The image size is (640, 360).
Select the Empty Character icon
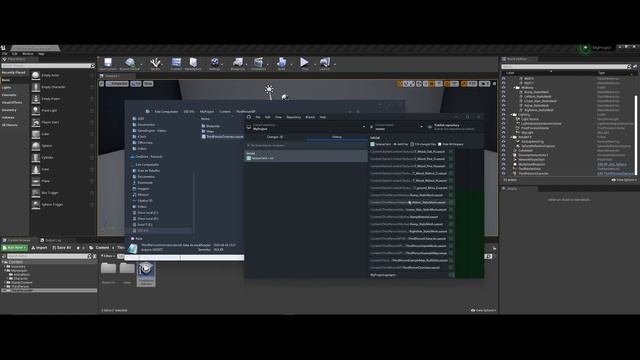tap(36, 87)
